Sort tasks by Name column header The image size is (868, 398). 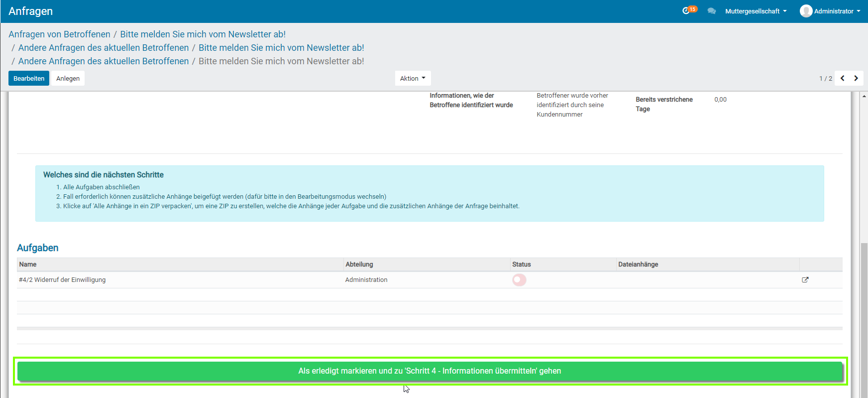[x=28, y=265]
